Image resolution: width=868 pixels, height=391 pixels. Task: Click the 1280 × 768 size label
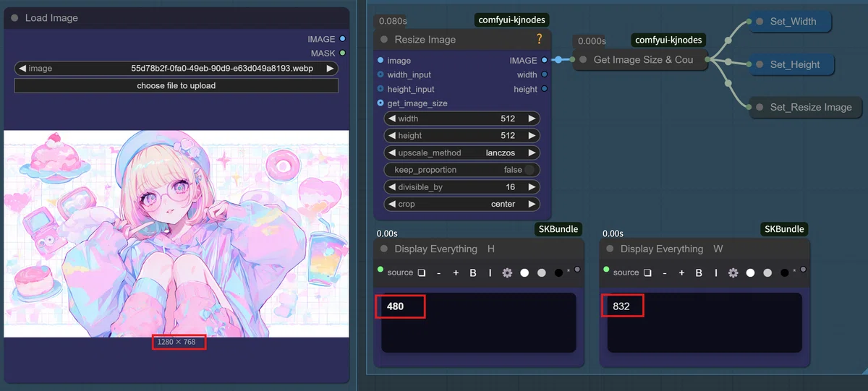(x=176, y=342)
